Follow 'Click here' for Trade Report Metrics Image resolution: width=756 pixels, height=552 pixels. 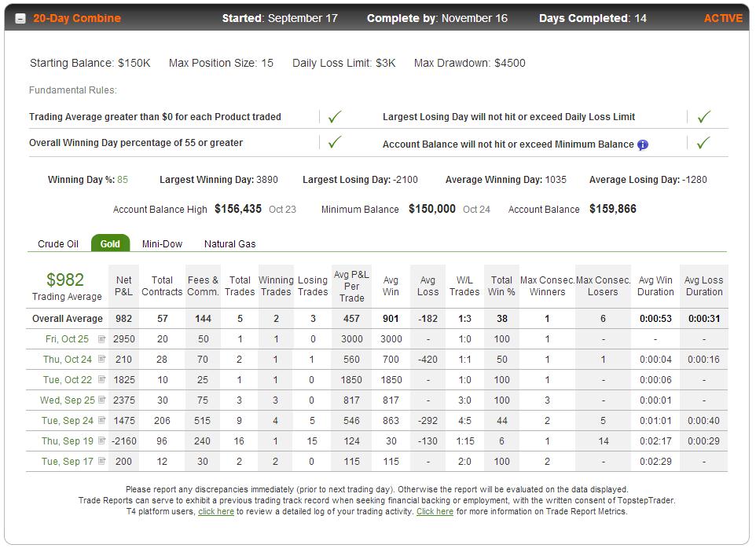point(435,511)
